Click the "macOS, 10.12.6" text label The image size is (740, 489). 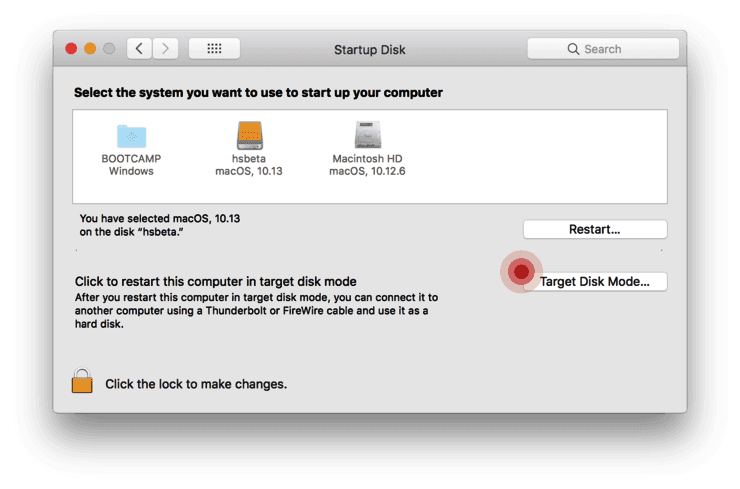click(x=367, y=171)
